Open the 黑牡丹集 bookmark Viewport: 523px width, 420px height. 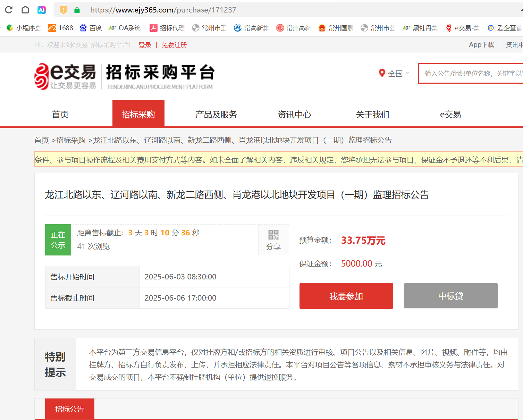point(420,28)
